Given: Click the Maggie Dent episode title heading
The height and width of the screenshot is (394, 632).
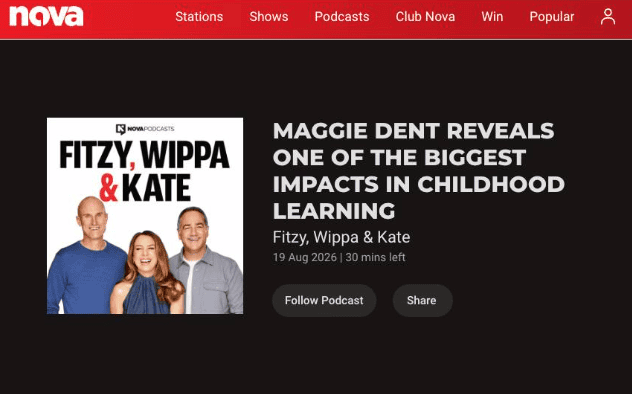Looking at the screenshot, I should pyautogui.click(x=419, y=170).
